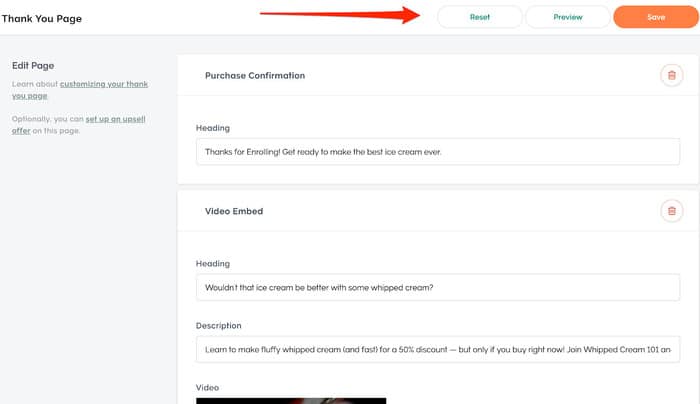Delete the Video Embed section
Screen dimensions: 700x404
pos(671,211)
